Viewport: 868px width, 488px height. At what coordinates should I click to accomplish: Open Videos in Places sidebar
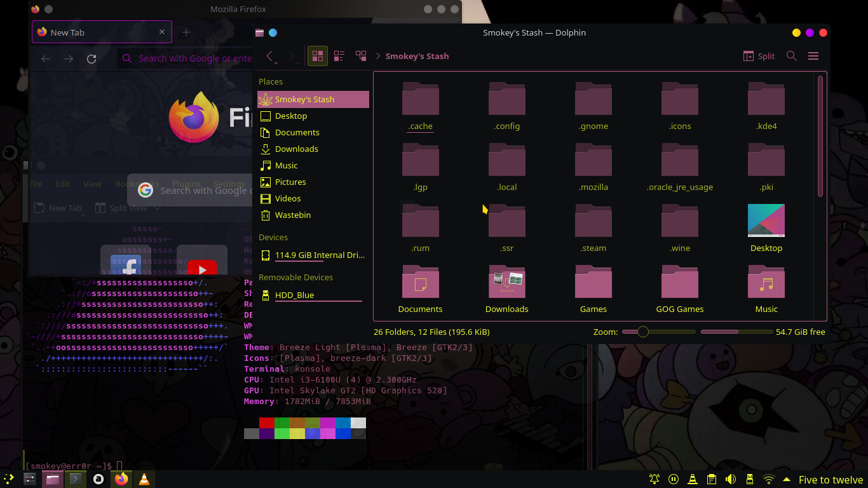(x=313, y=198)
